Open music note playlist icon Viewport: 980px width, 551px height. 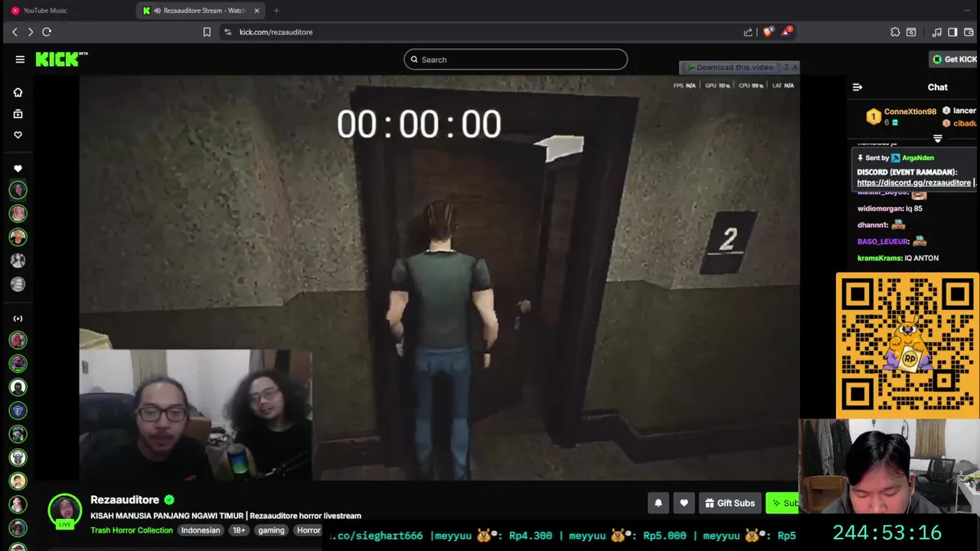pyautogui.click(x=936, y=32)
